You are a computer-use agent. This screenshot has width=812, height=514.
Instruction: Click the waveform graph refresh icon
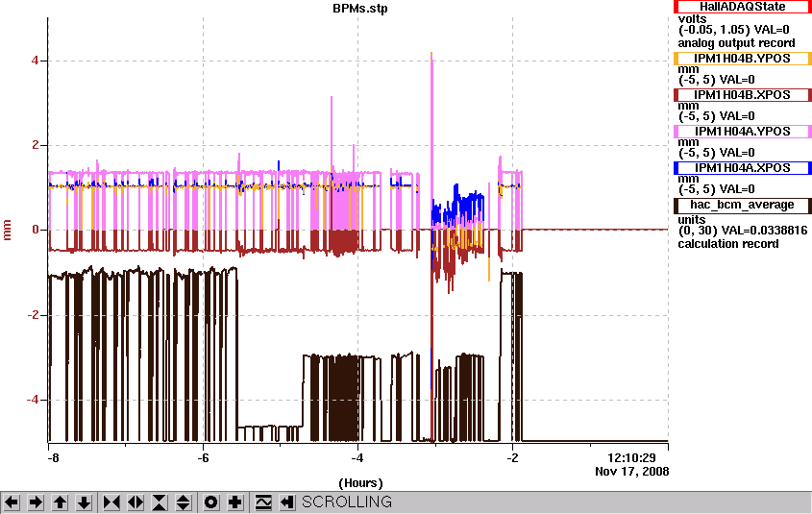coord(263,502)
